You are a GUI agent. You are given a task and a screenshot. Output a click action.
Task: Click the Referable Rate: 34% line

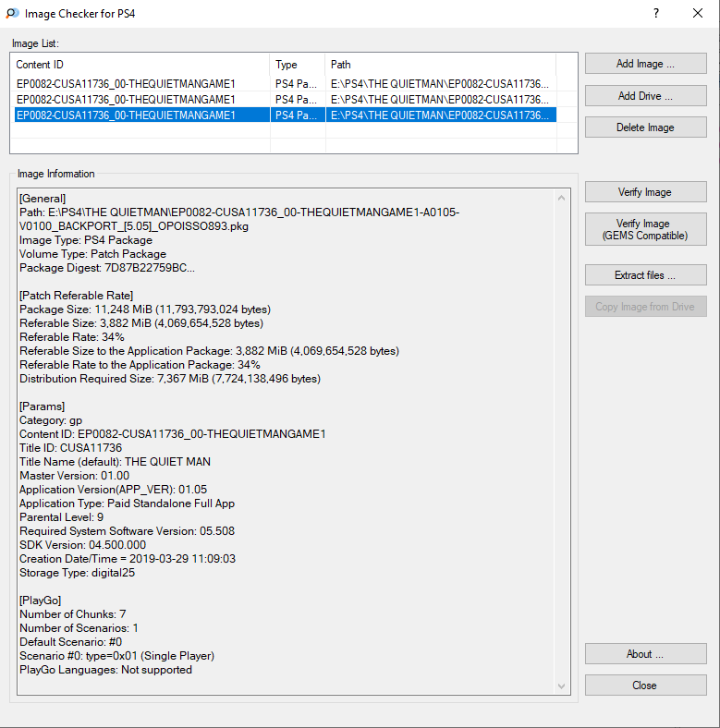[72, 337]
